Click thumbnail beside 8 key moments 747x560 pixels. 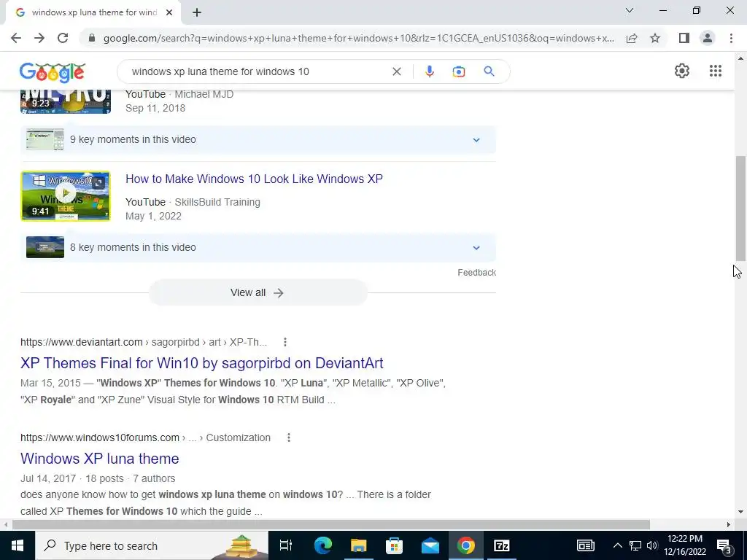pos(44,247)
